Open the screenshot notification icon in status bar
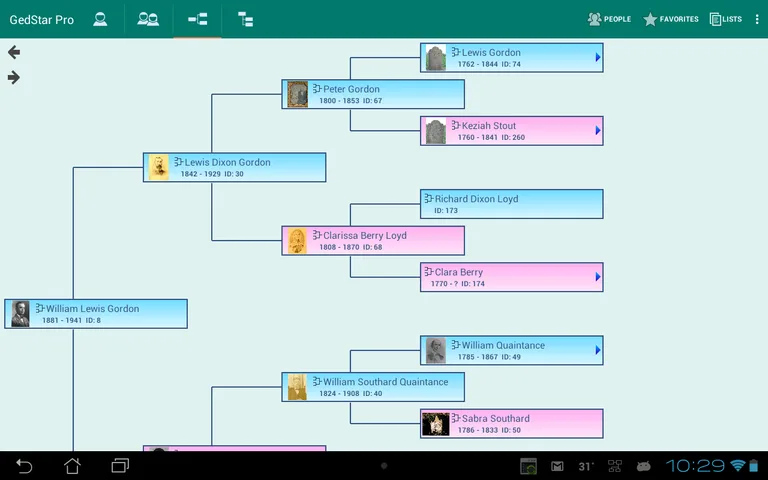768x480 pixels. (528, 466)
